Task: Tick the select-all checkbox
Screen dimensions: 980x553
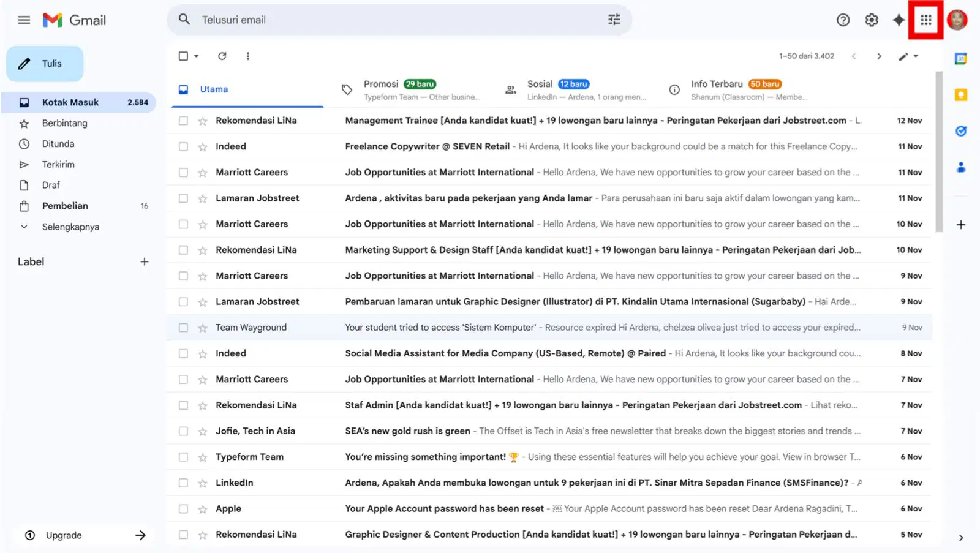Action: (183, 56)
